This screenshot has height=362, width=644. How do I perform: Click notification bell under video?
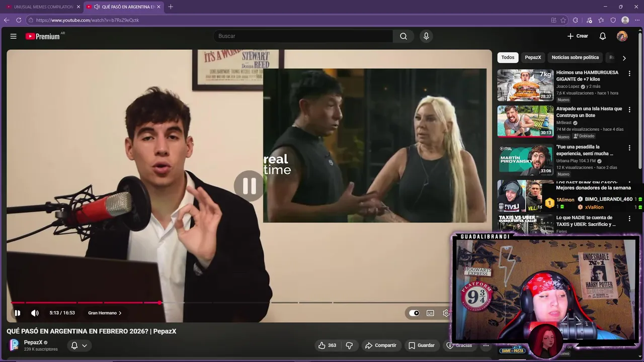(x=74, y=345)
